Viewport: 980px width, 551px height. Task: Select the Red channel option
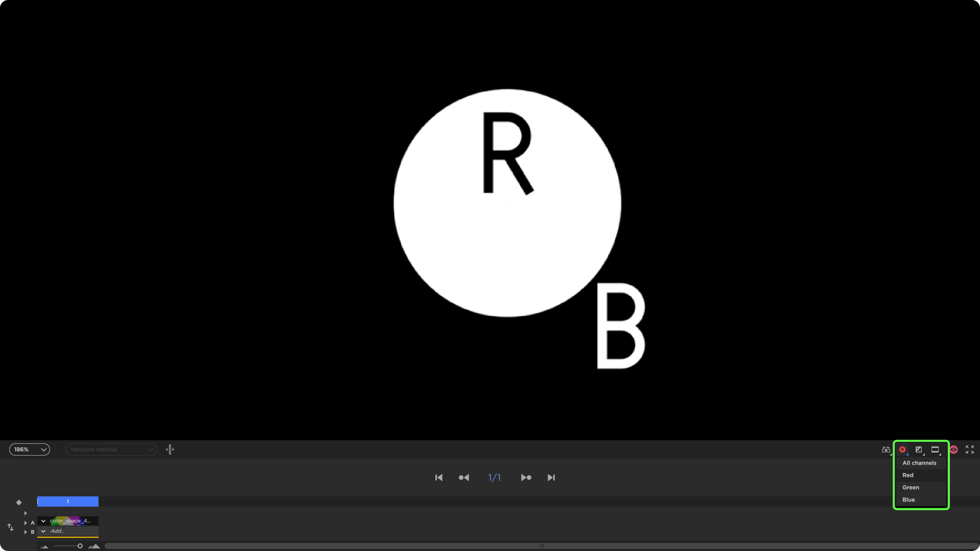point(921,475)
